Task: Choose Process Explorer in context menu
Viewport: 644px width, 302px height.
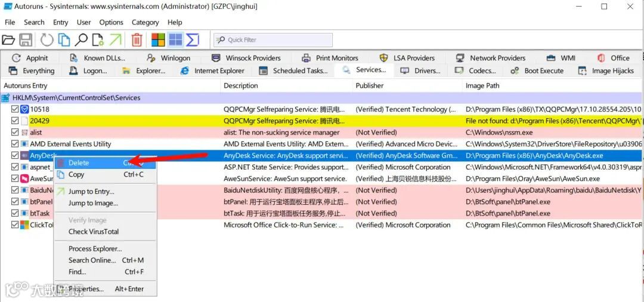Action: (105, 249)
